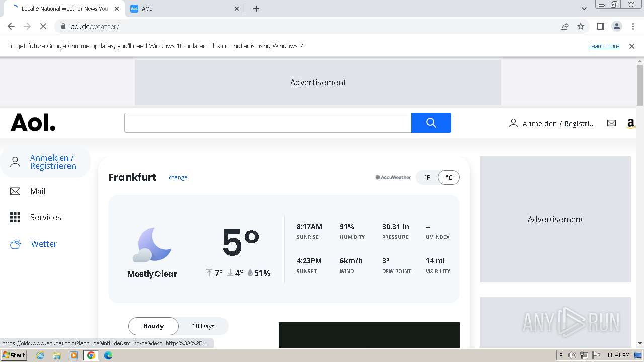Image resolution: width=644 pixels, height=362 pixels.
Task: Click the Chrome taskbar icon
Action: 91,355
